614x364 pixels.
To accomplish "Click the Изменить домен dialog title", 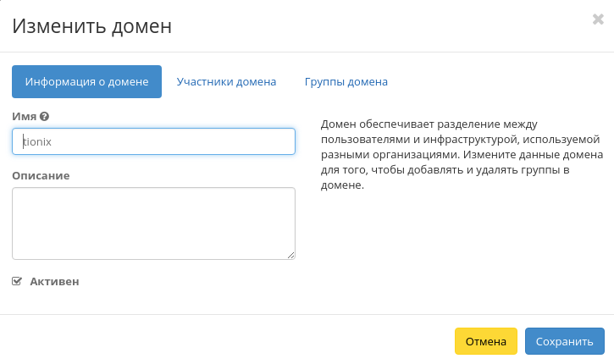I will 92,26.
